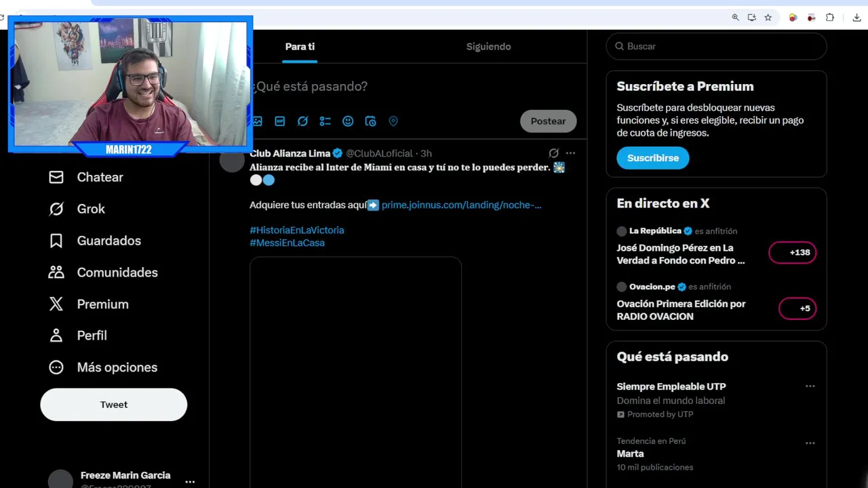Go to Comunidades
The height and width of the screenshot is (488, 868).
coord(103,272)
